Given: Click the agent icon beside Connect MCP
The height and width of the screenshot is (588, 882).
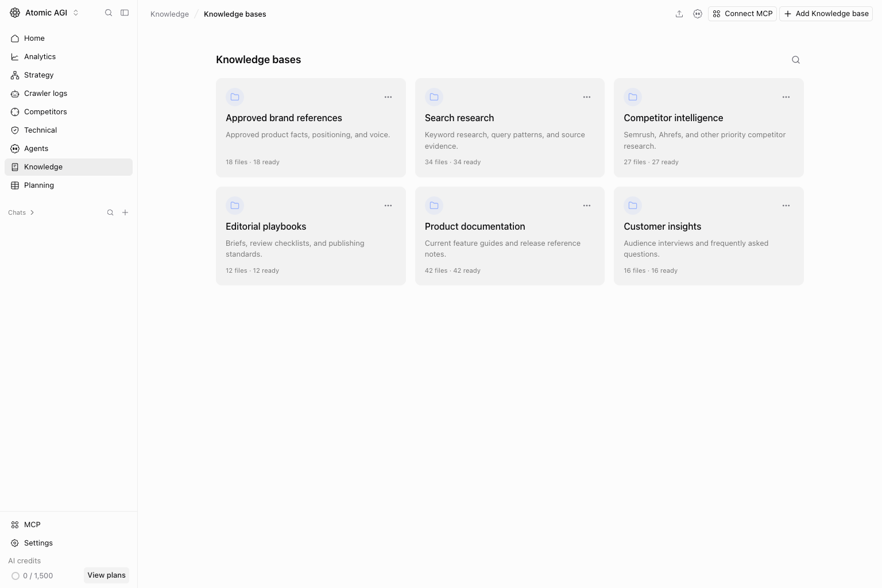Looking at the screenshot, I should click(698, 14).
